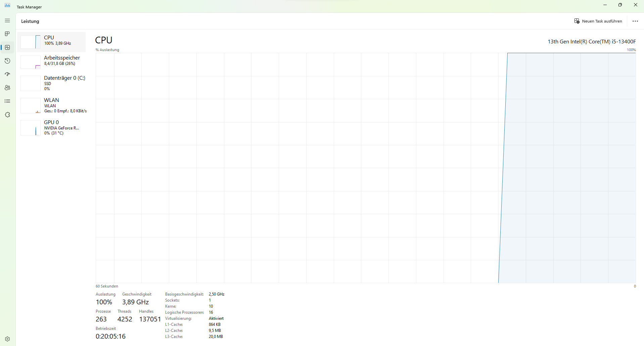Open the three-dot more options menu

click(635, 21)
